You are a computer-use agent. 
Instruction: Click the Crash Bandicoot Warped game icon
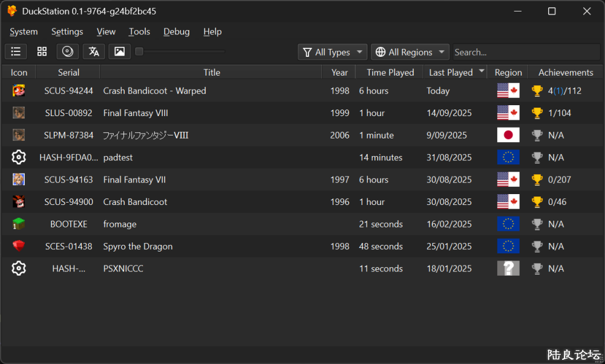pos(19,91)
